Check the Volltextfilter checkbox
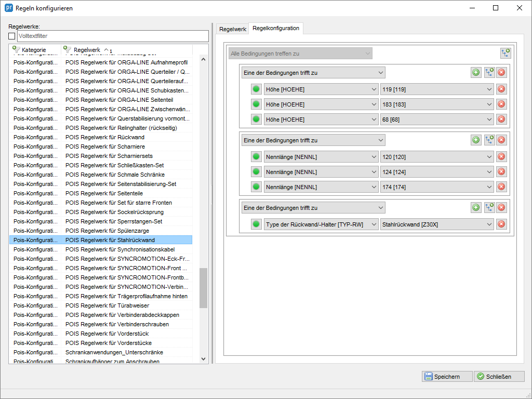Viewport: 532px width, 399px height. [12, 36]
